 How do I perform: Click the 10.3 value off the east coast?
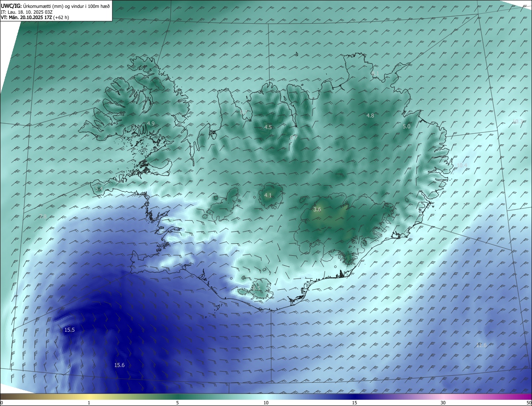point(517,122)
